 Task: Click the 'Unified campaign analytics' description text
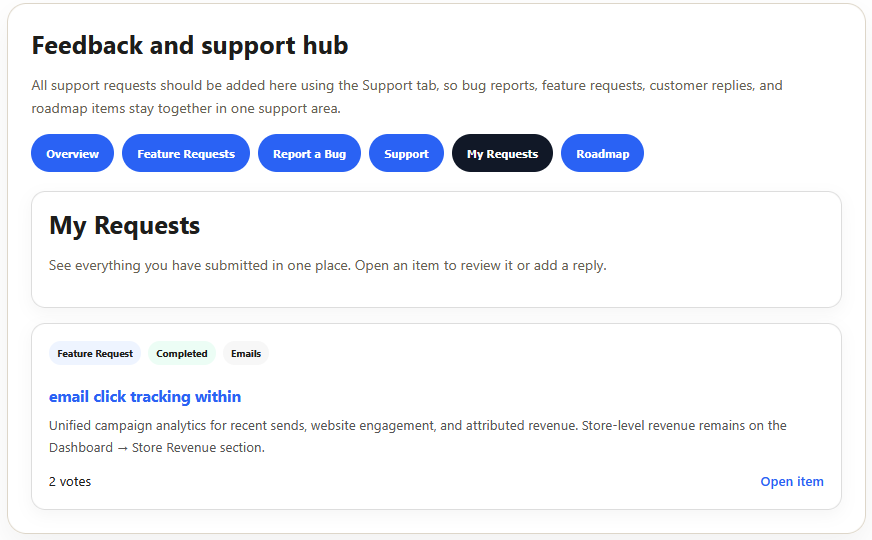[418, 437]
